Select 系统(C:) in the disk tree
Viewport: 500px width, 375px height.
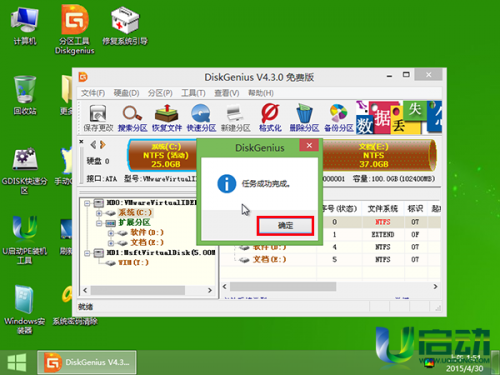135,213
